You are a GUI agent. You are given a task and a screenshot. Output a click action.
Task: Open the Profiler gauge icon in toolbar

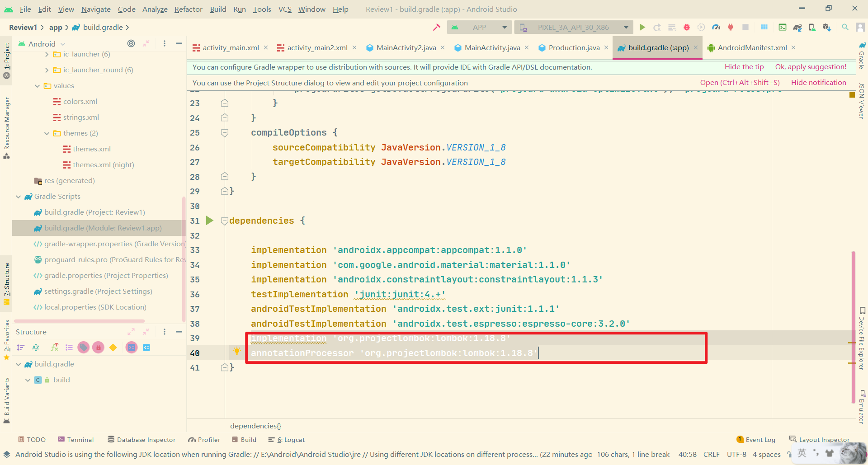click(x=716, y=27)
